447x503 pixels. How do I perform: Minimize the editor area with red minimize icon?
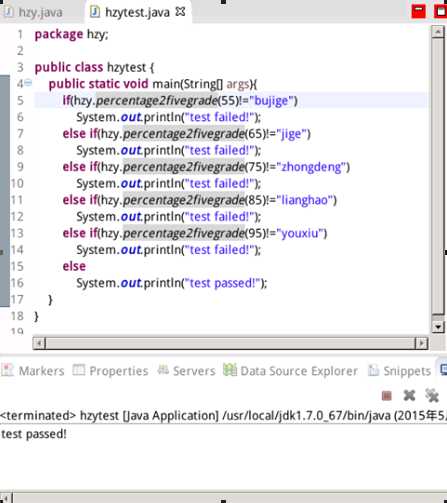[419, 12]
